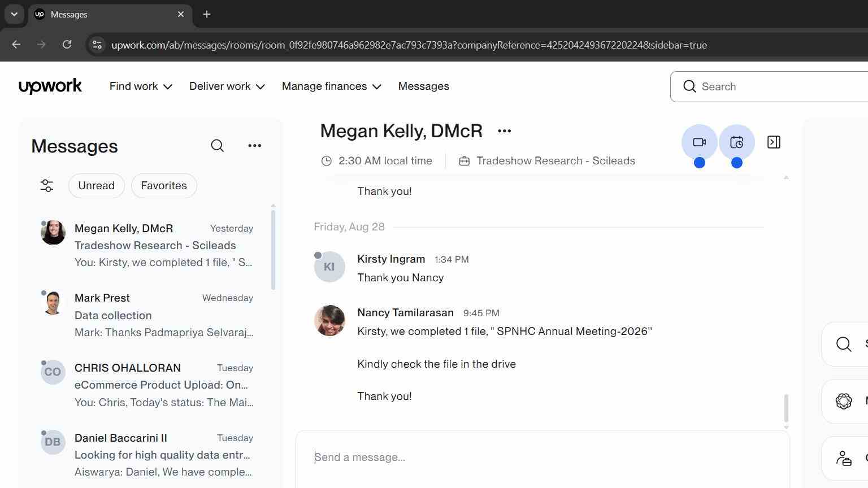Start a video call with Megan Kelly

click(699, 142)
